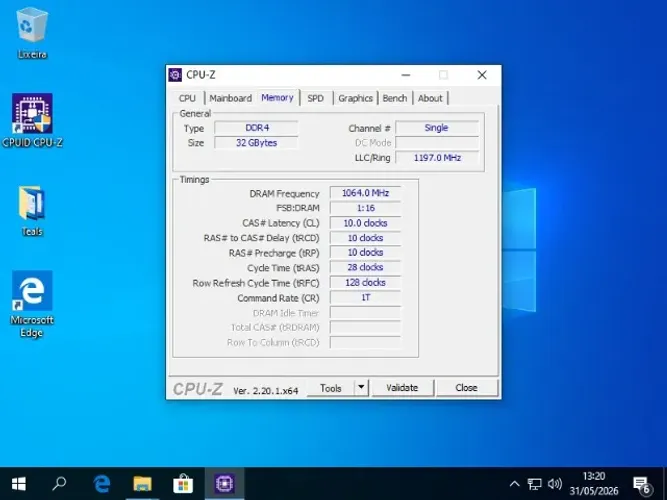The image size is (667, 500).
Task: Open the Windows Start menu
Action: coord(19,483)
